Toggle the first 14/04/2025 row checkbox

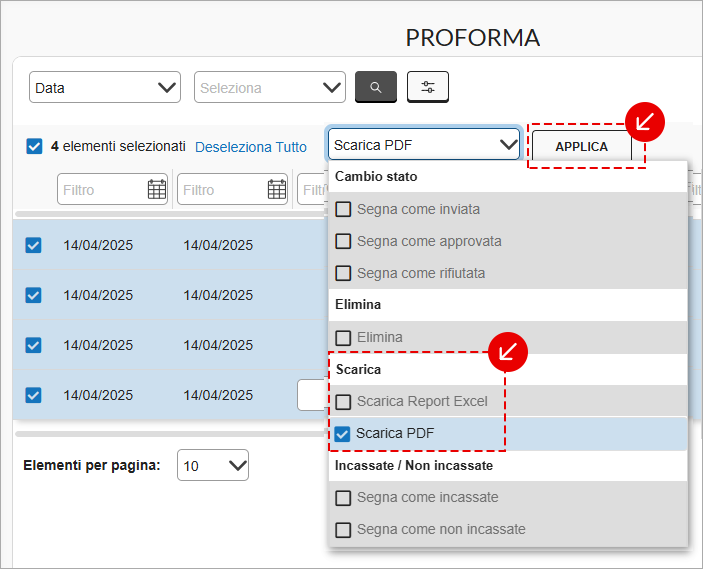coord(33,245)
